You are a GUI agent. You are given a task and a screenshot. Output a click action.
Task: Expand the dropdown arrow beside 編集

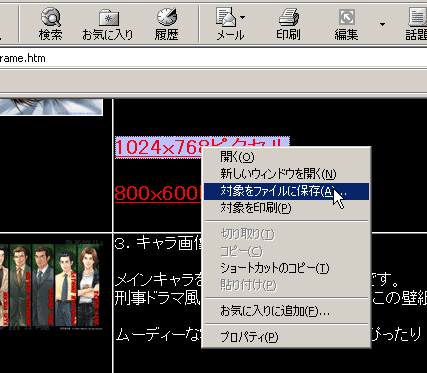click(382, 24)
